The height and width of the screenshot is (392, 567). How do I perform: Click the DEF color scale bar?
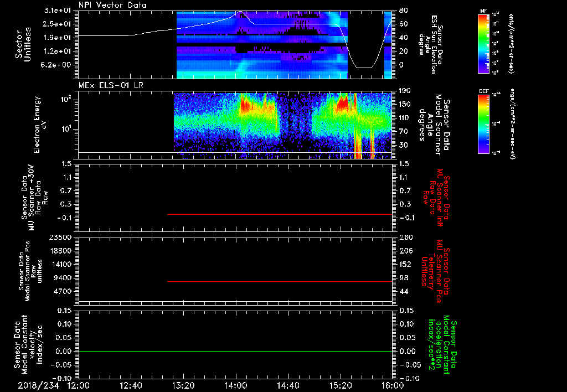tap(484, 124)
